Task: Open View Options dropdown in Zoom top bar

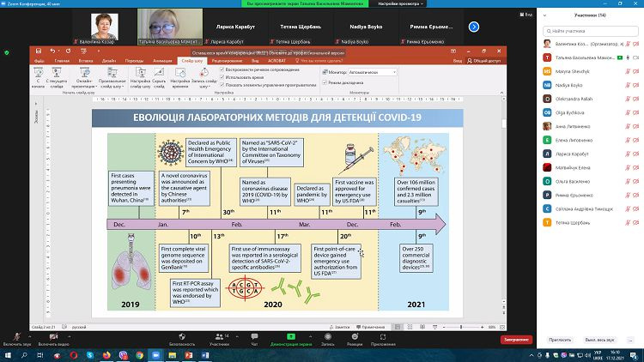Action: [400, 3]
